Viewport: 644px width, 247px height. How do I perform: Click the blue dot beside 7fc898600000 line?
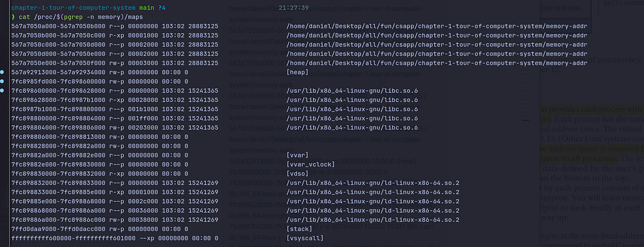point(2,90)
